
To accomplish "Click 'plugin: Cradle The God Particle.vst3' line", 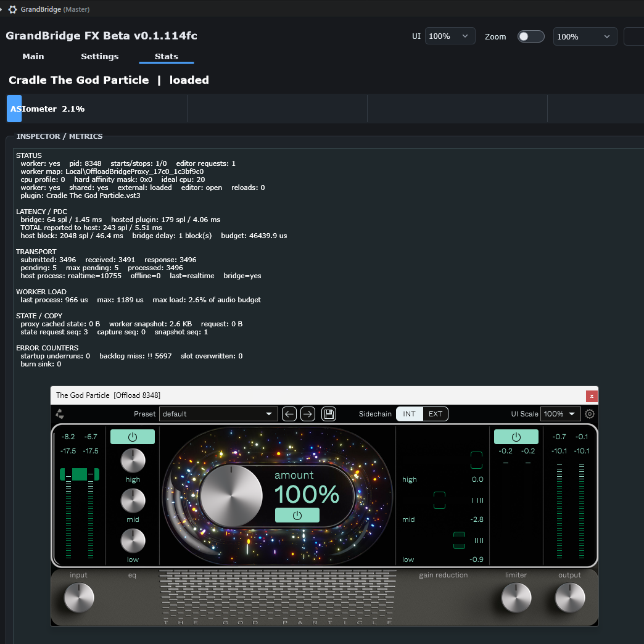I will 80,196.
